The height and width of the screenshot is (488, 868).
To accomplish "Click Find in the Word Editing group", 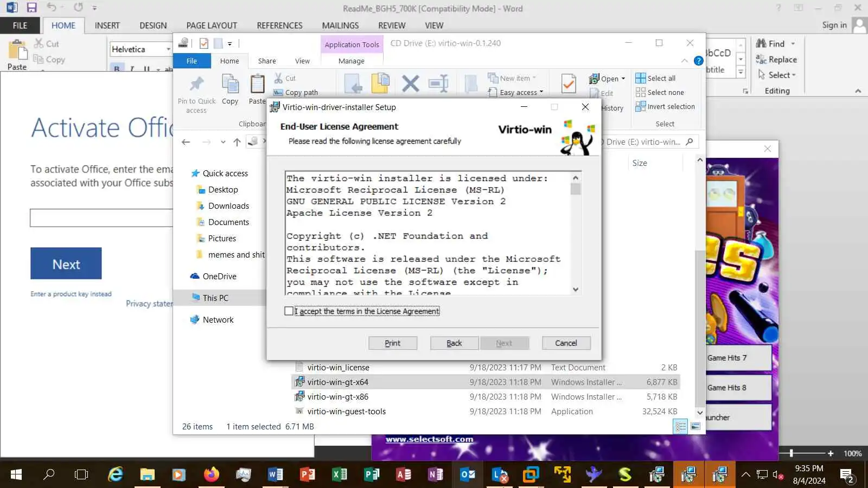I will (x=776, y=44).
